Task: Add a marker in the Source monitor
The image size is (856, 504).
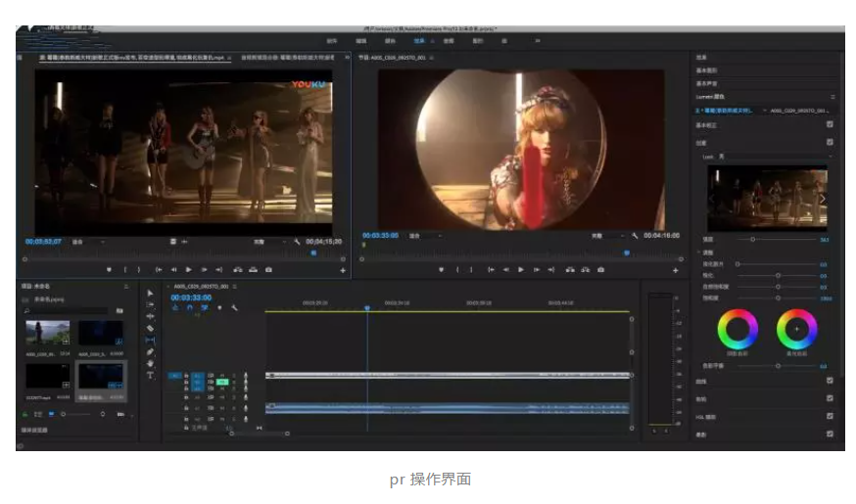Action: click(109, 269)
